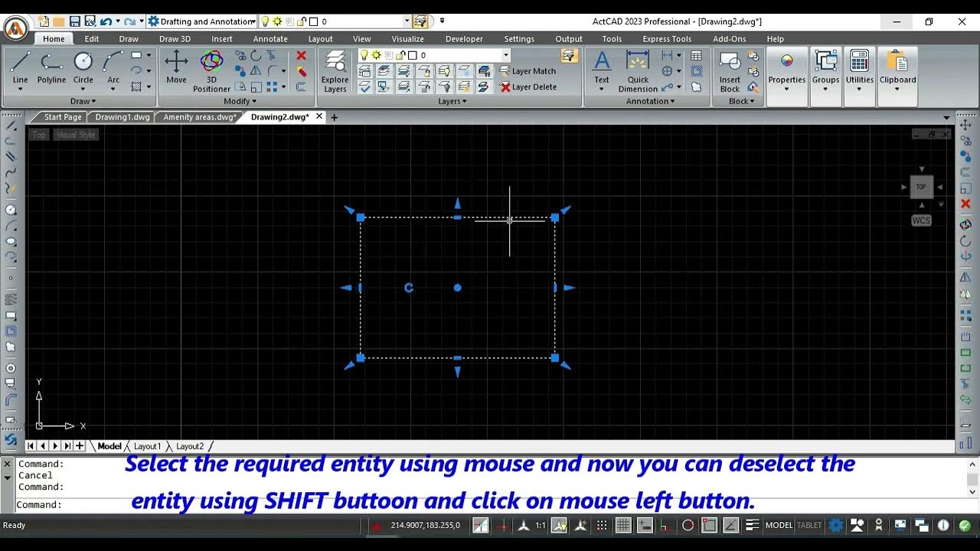Screen dimensions: 980x551
Task: Open the workspace Drafting and Annotation dropdown
Action: point(201,21)
